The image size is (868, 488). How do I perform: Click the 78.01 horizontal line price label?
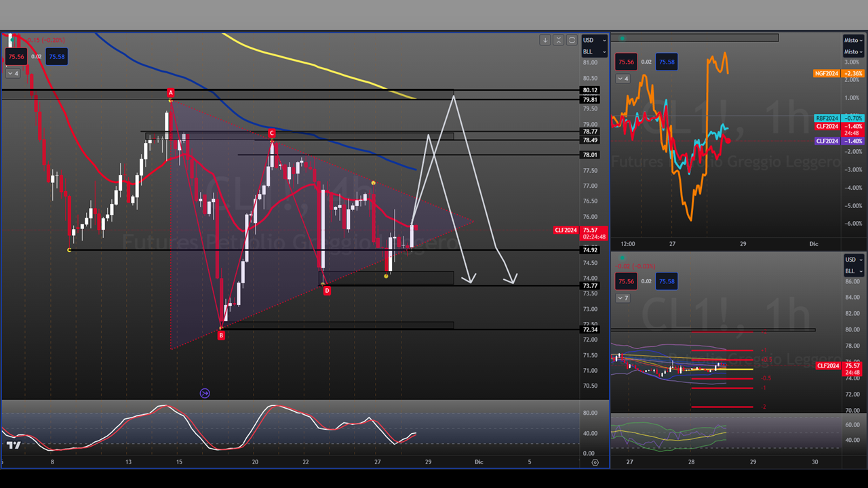click(589, 155)
